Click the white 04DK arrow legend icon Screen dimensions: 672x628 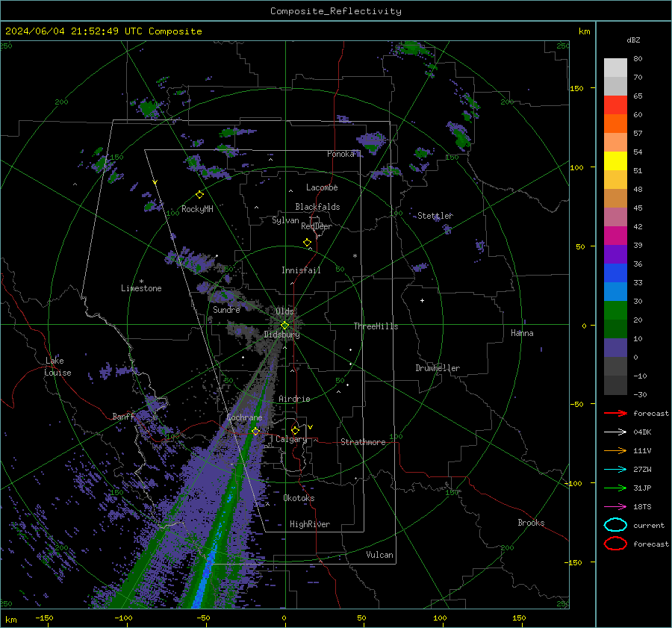coord(615,432)
